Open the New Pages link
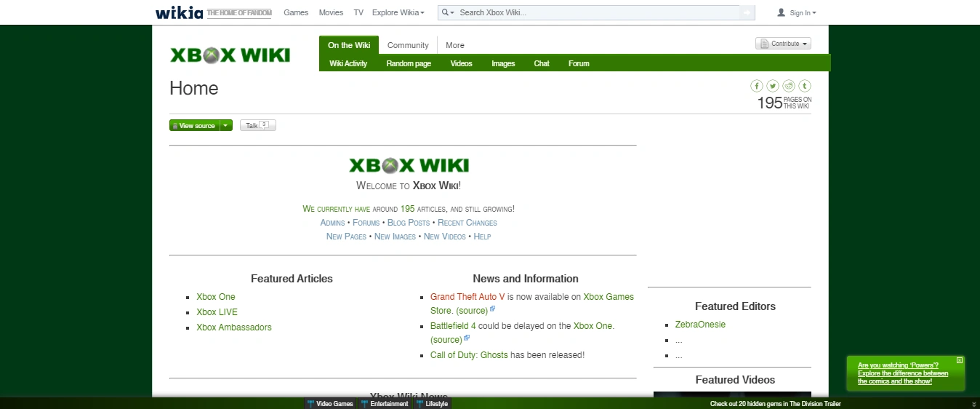The image size is (980, 409). point(346,237)
